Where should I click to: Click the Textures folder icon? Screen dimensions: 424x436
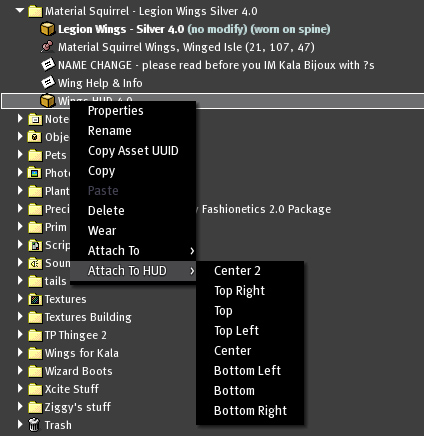(35, 299)
